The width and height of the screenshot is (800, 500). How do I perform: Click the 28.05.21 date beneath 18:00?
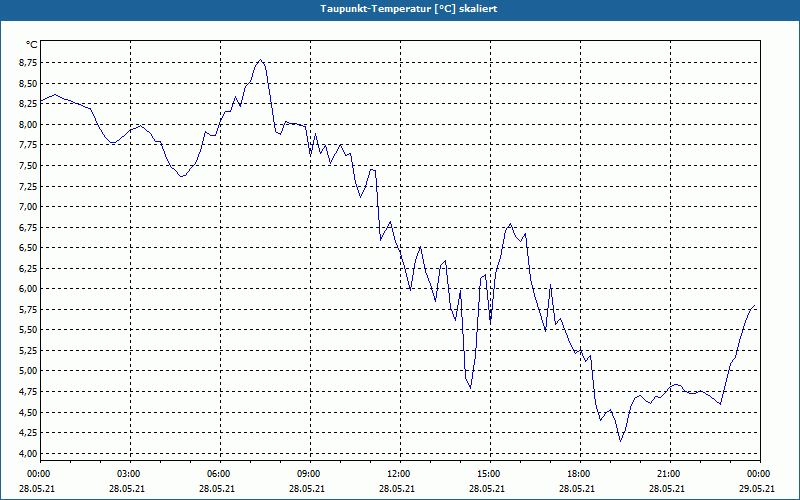coord(577,488)
